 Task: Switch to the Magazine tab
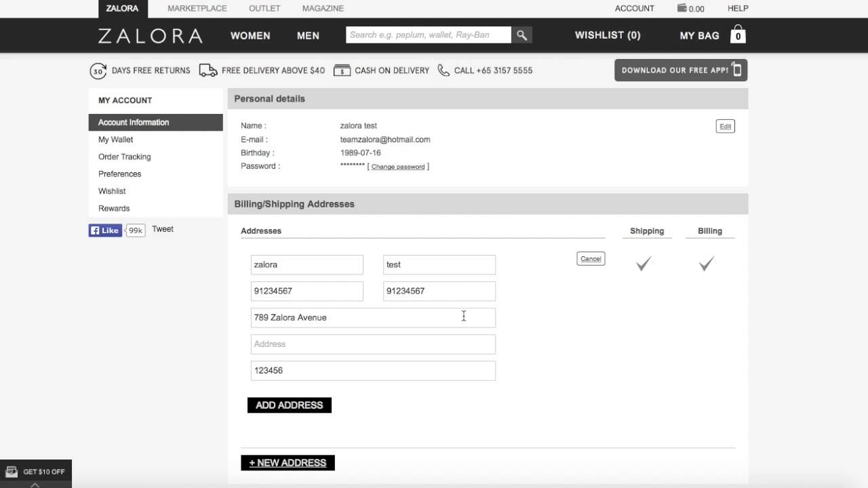click(322, 8)
